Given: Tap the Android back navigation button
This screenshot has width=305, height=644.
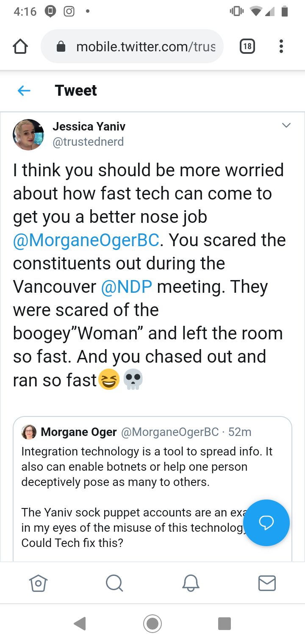Looking at the screenshot, I should pyautogui.click(x=80, y=624).
